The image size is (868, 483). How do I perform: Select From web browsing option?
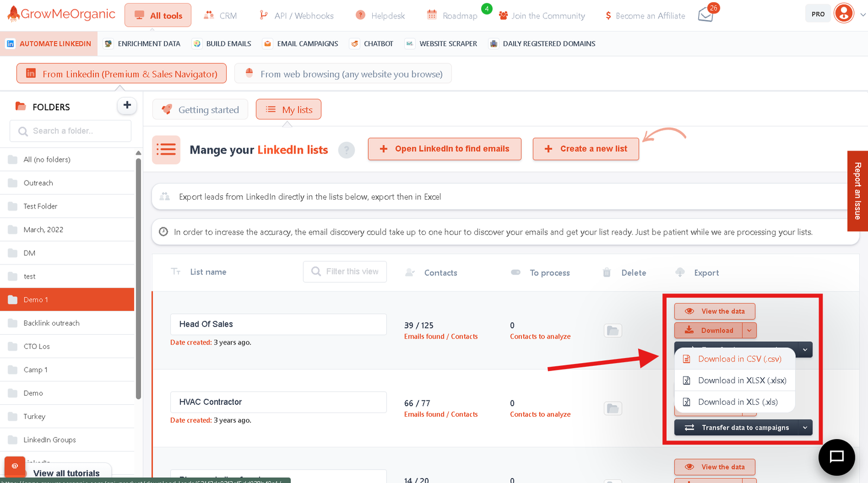(343, 73)
